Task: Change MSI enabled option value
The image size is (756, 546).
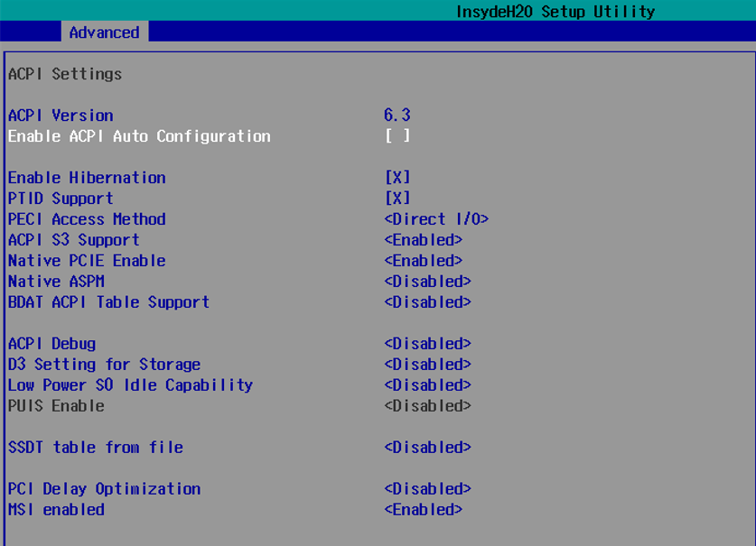Action: pos(424,509)
